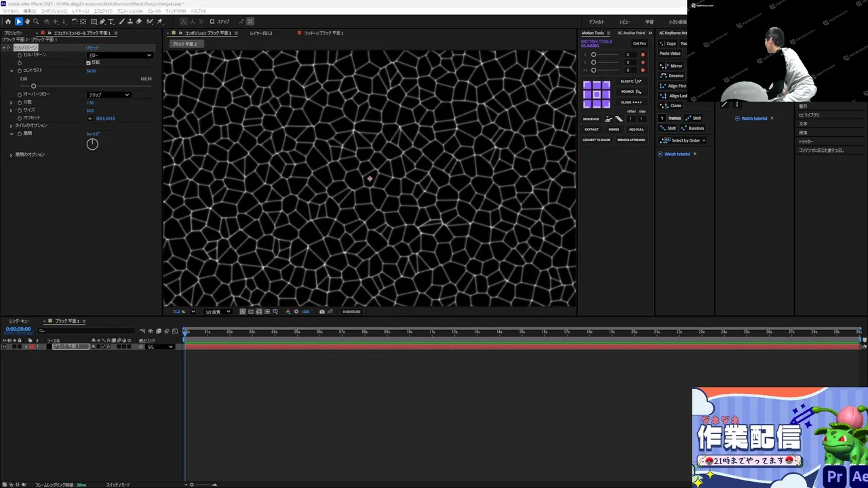Image resolution: width=868 pixels, height=488 pixels.
Task: Click the snapshot camera icon in viewer
Action: coord(321,312)
